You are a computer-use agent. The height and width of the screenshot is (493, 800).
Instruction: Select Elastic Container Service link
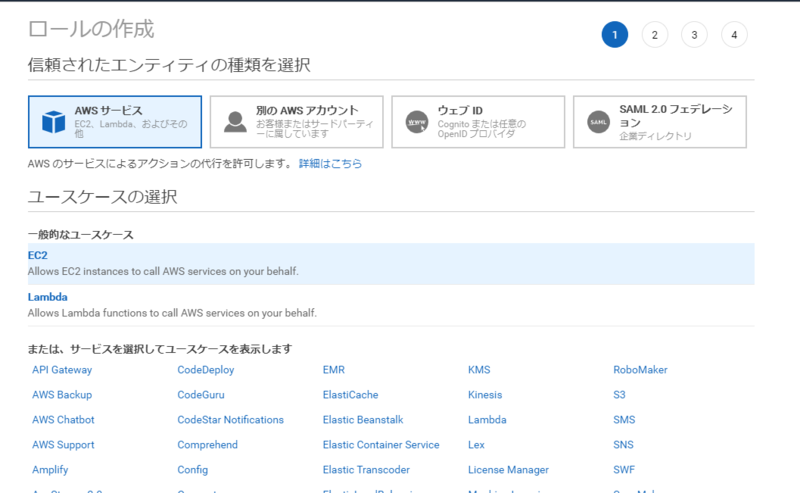(x=381, y=445)
